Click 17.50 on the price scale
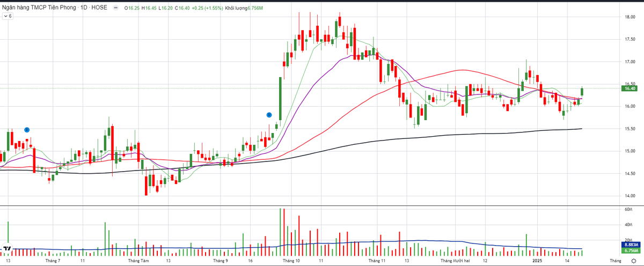This screenshot has height=266, width=644. 629,40
